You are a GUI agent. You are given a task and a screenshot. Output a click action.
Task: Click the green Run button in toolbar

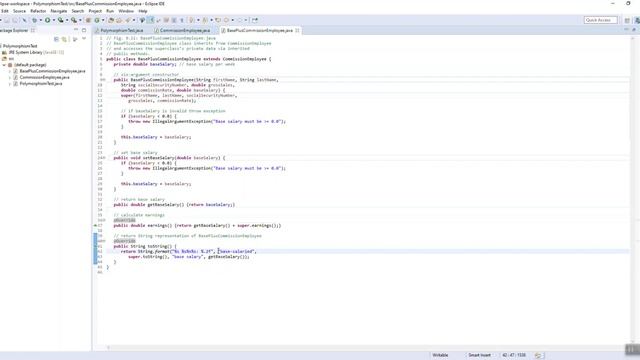[x=47, y=20]
